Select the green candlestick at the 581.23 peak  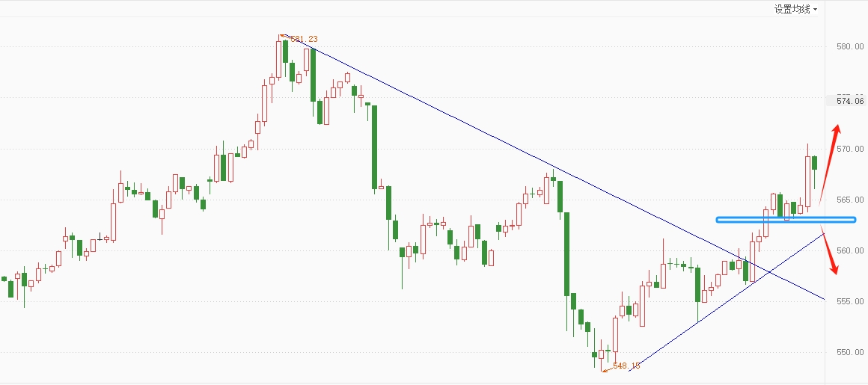point(286,52)
